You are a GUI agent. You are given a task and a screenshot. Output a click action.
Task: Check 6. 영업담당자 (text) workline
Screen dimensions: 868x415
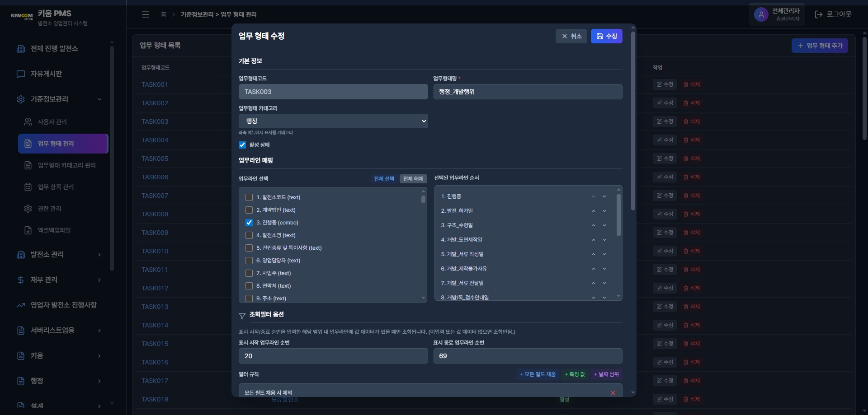(249, 261)
